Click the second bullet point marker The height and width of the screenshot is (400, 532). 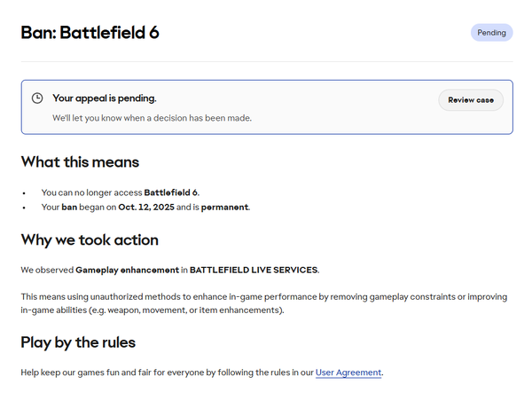(x=25, y=208)
